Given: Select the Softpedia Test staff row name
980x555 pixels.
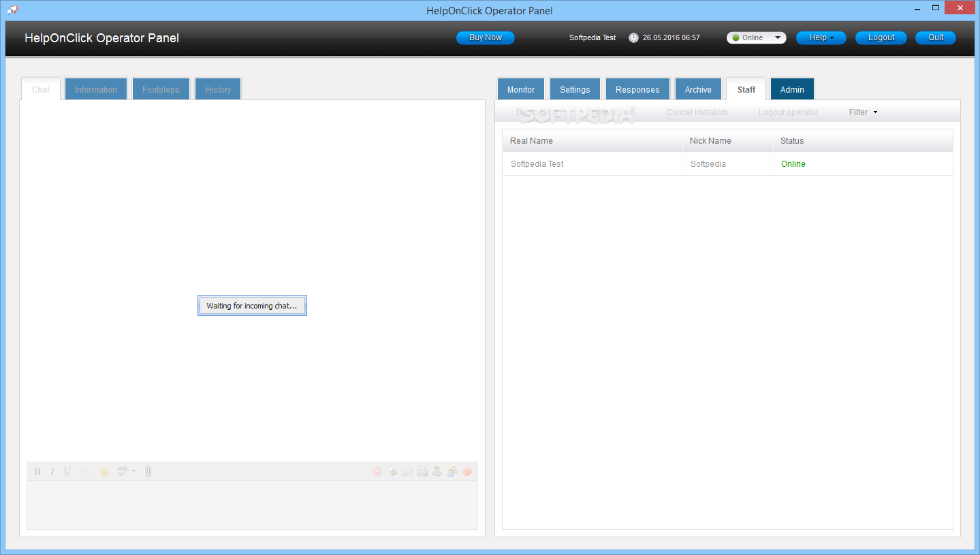Looking at the screenshot, I should coord(537,164).
